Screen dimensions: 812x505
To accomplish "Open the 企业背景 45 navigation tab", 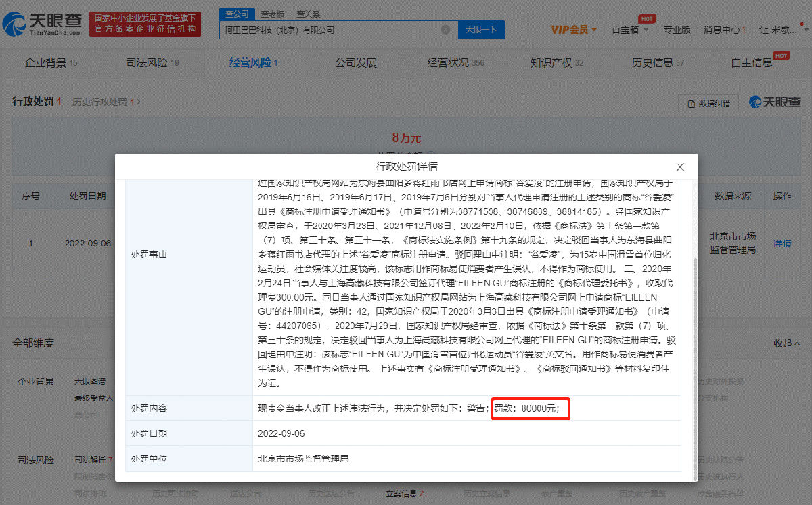I will pyautogui.click(x=51, y=63).
